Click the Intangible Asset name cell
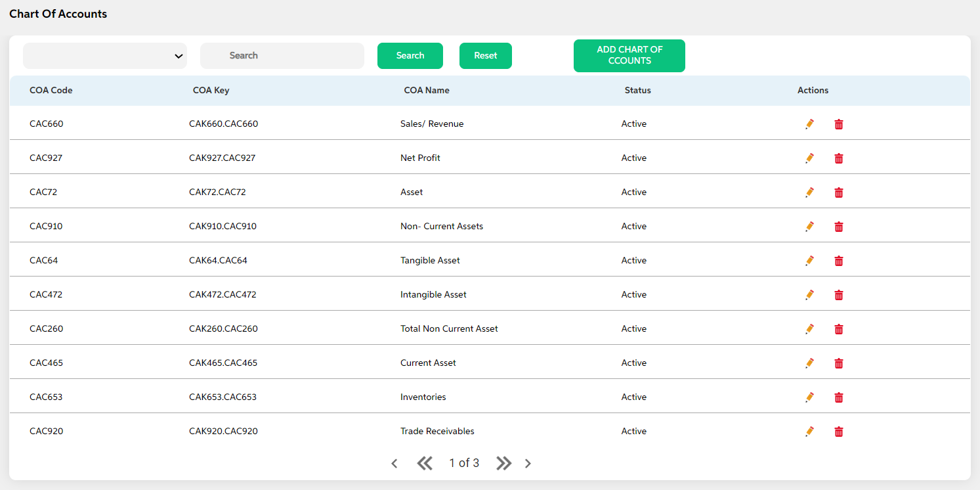Viewport: 980px width, 490px height. tap(433, 295)
